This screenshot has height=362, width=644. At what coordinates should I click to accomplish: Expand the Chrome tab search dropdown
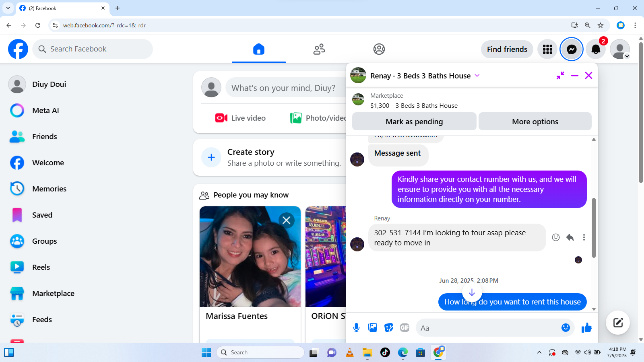click(8, 8)
